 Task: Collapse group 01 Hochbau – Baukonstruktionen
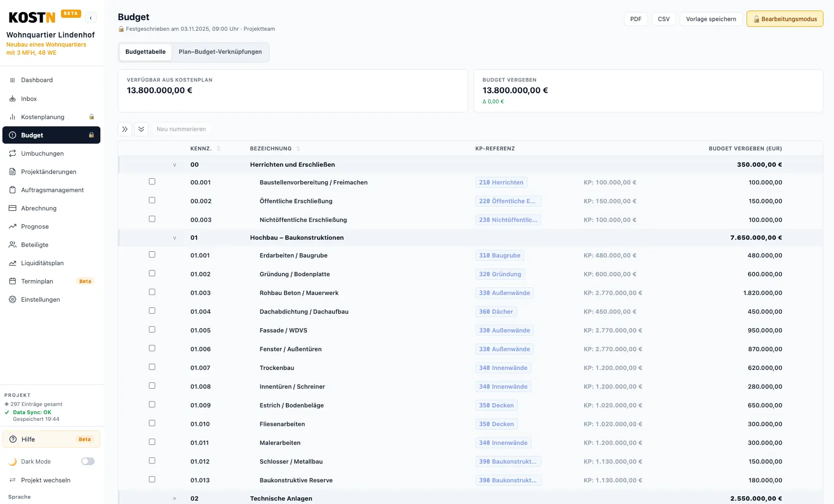[x=174, y=238]
